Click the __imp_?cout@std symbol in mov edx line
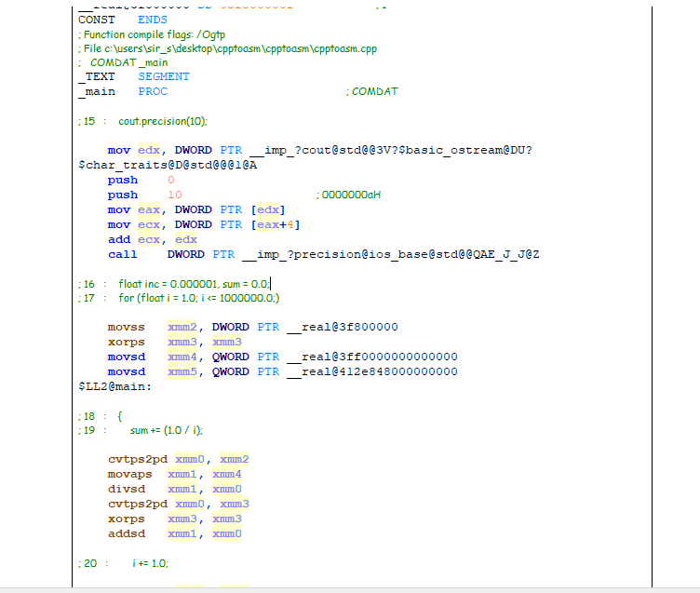Viewport: 700px width, 593px height. 391,150
